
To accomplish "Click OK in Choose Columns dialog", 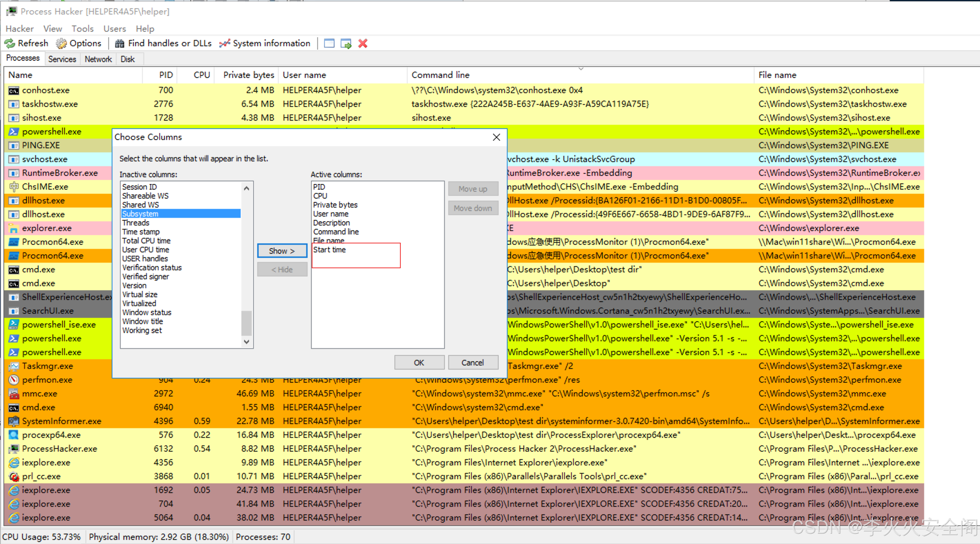I will coord(419,363).
